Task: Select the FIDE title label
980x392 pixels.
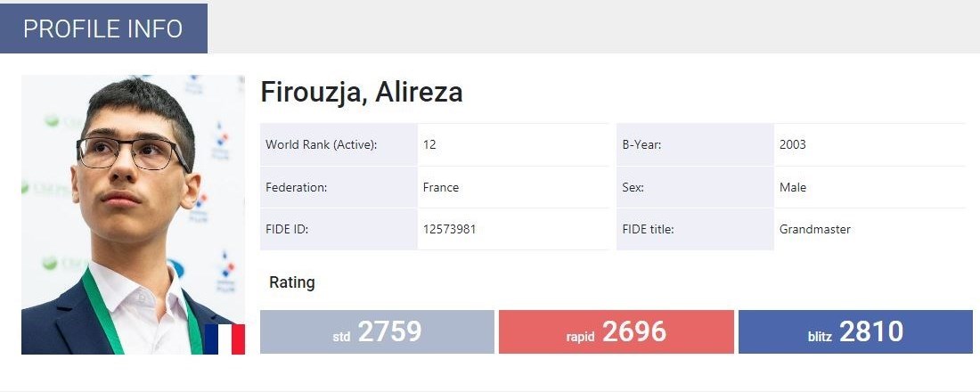Action: [x=648, y=229]
